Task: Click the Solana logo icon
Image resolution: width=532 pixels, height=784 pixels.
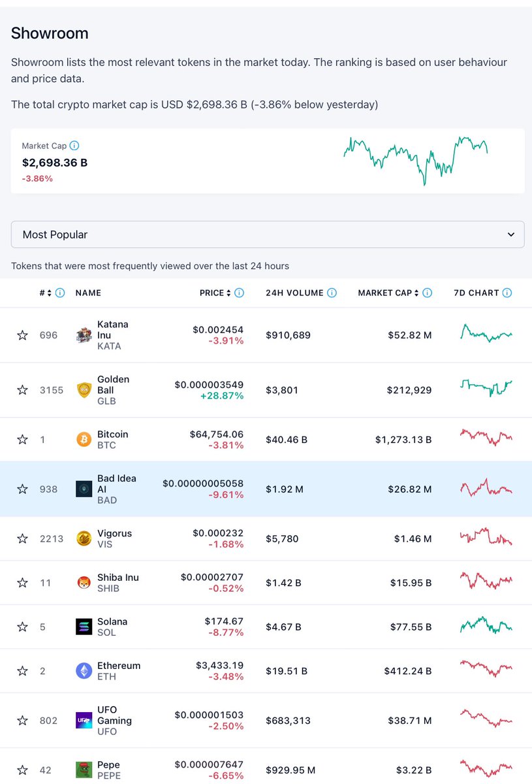Action: (x=84, y=627)
